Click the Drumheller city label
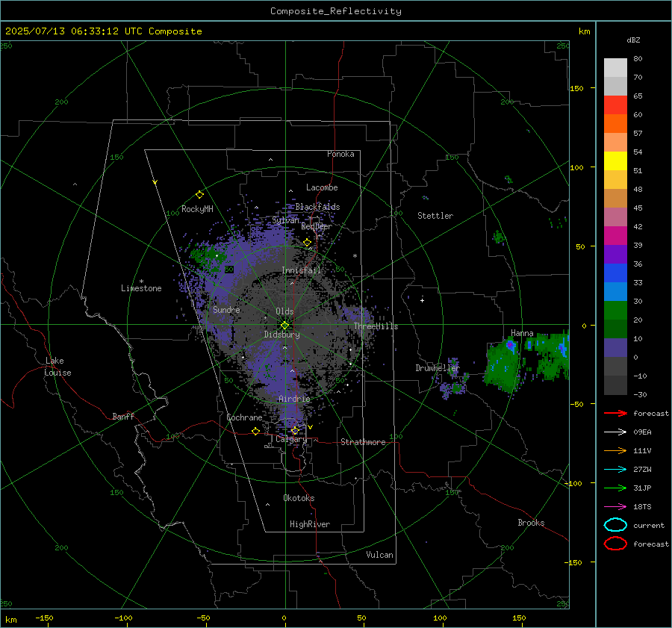The width and height of the screenshot is (672, 628). [x=437, y=368]
